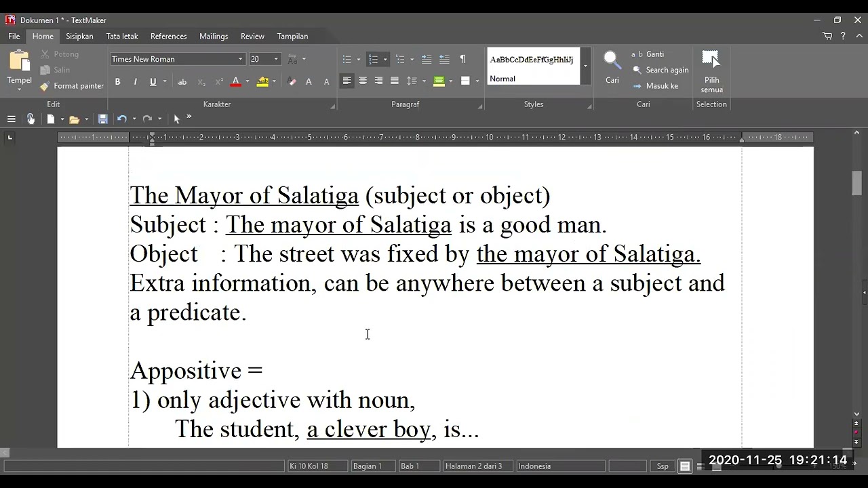868x488 pixels.
Task: Apply the yellow text highlight color
Action: pyautogui.click(x=262, y=82)
